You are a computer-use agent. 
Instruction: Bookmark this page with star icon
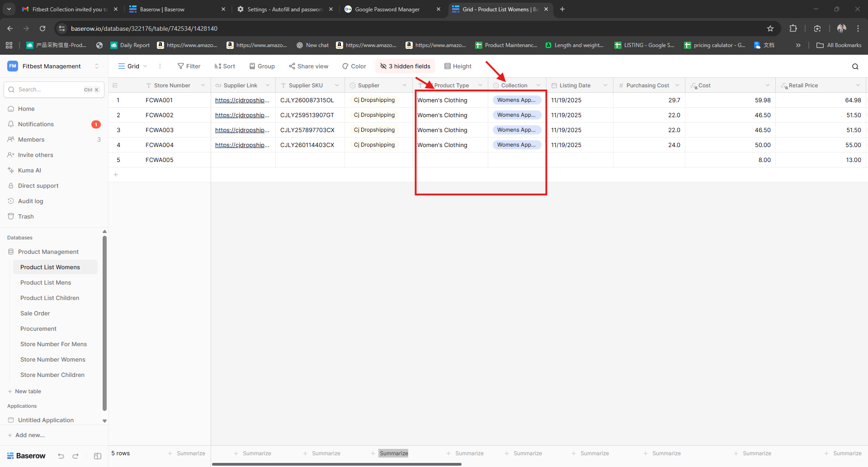point(770,29)
